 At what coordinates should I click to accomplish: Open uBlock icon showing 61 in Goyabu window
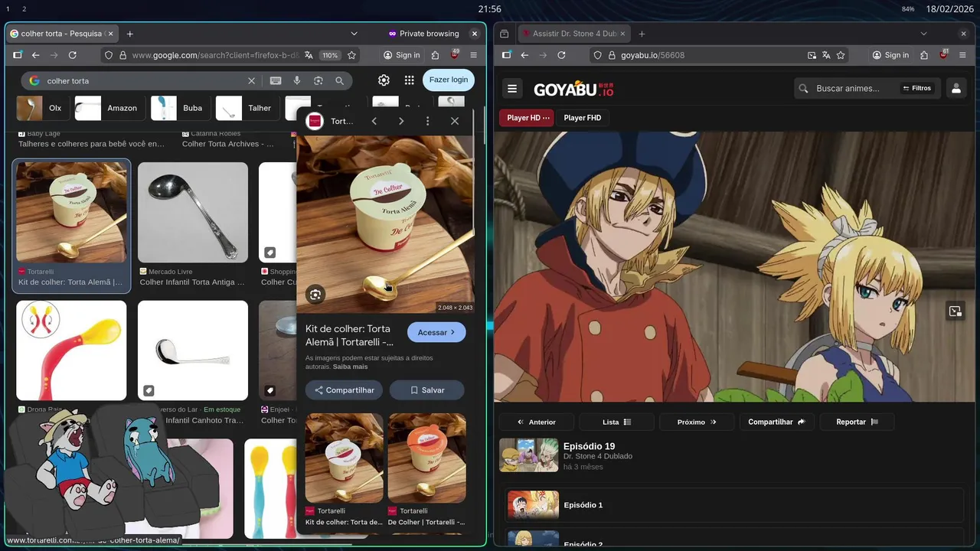pyautogui.click(x=943, y=55)
